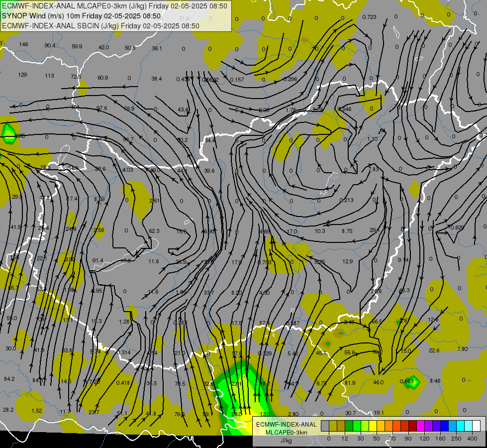The image size is (487, 448).
Task: Click the map value 39.6
Action: tap(209, 171)
